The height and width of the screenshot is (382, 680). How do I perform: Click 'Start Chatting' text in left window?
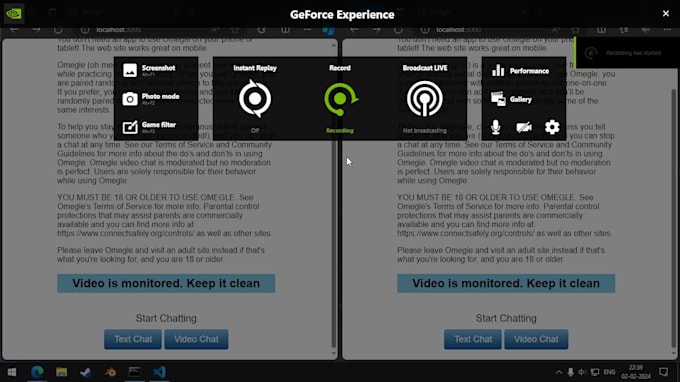(166, 318)
